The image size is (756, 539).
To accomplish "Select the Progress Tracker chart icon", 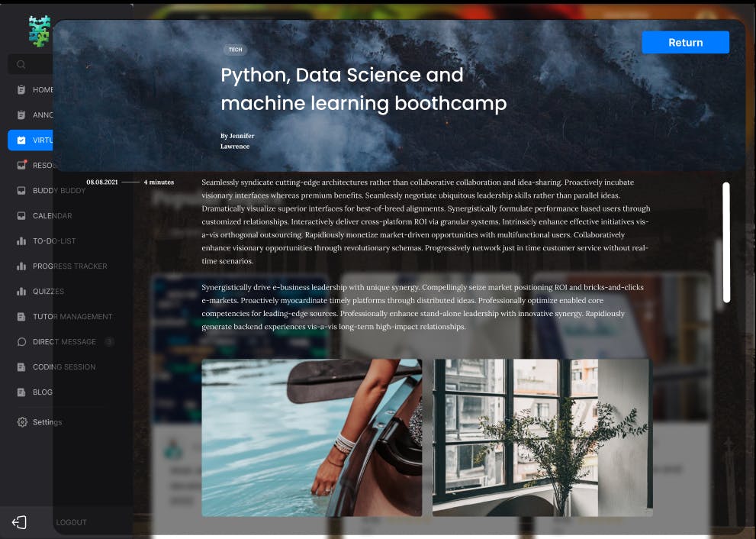I will coord(21,266).
